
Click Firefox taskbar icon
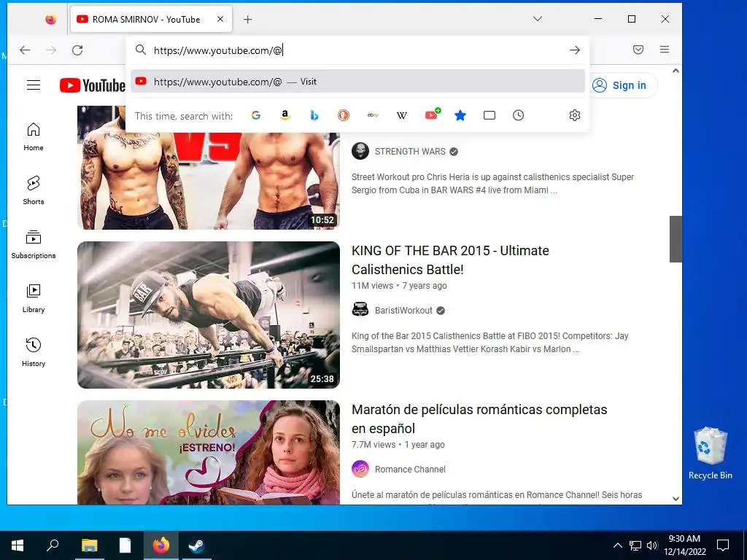point(161,545)
